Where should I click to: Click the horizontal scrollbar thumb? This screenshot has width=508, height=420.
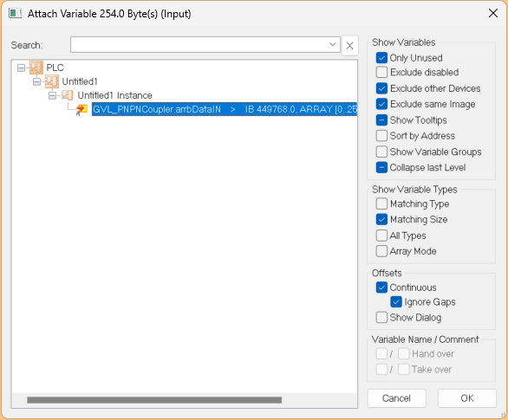tap(154, 400)
